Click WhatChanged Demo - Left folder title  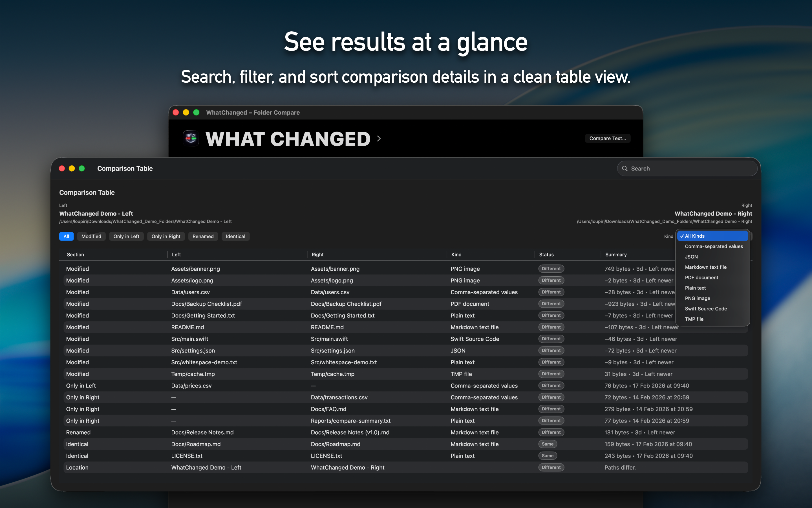click(x=96, y=213)
